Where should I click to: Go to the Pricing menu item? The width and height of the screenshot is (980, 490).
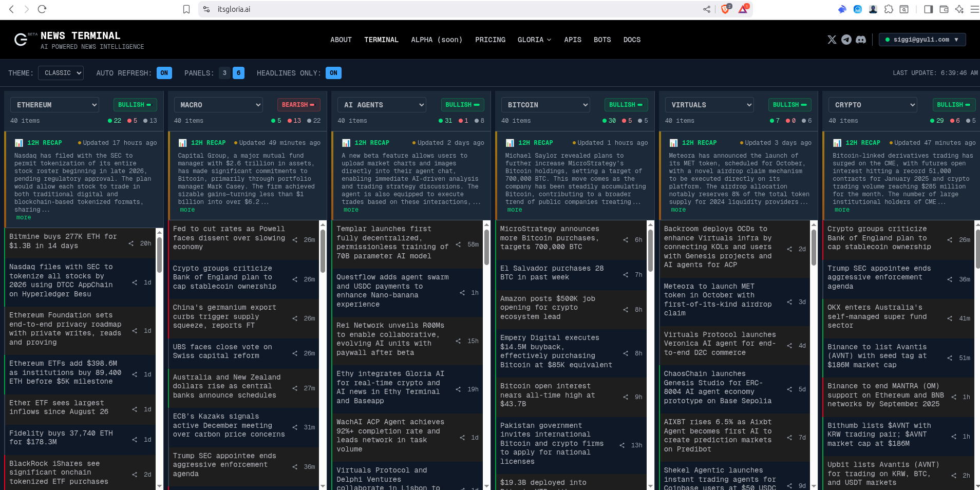tap(490, 40)
